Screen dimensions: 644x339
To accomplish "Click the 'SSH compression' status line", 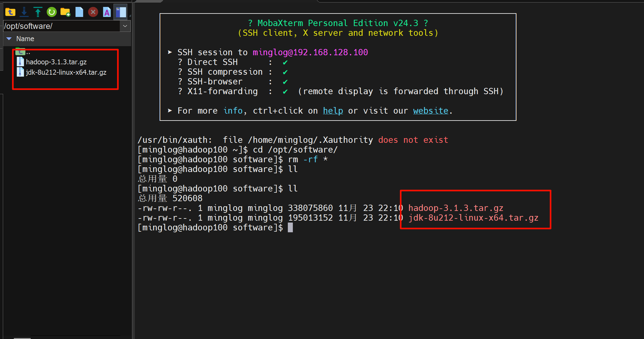I will [233, 72].
